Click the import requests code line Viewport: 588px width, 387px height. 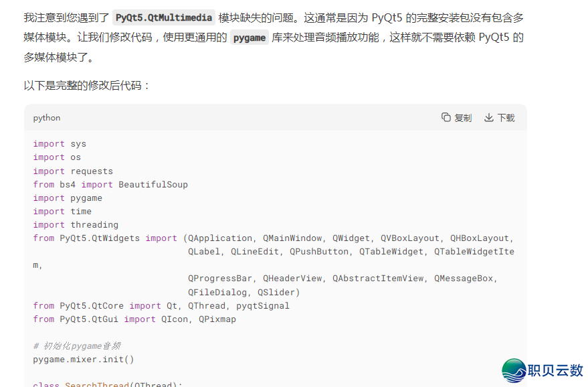73,171
